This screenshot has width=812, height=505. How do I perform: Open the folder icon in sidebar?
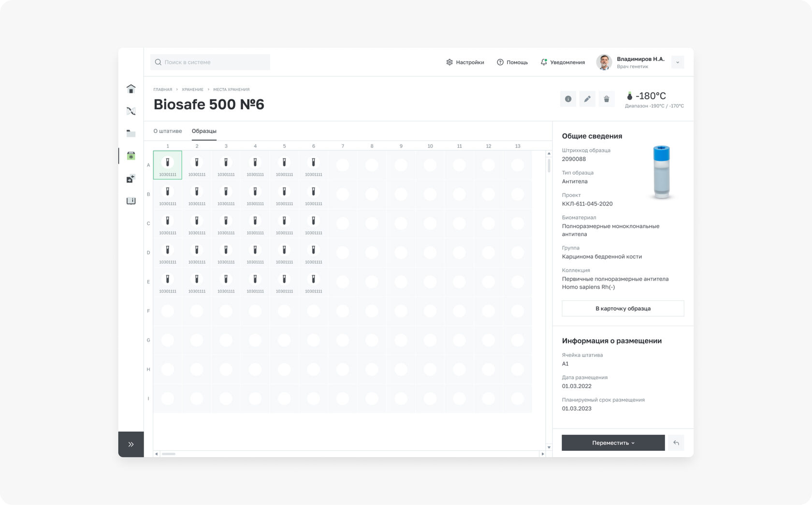pyautogui.click(x=131, y=134)
